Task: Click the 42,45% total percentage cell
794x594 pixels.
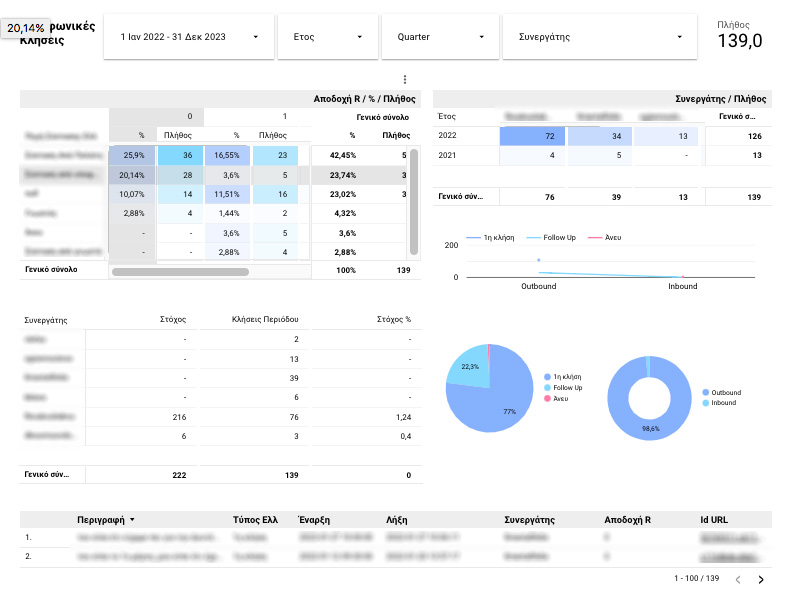Action: (343, 155)
